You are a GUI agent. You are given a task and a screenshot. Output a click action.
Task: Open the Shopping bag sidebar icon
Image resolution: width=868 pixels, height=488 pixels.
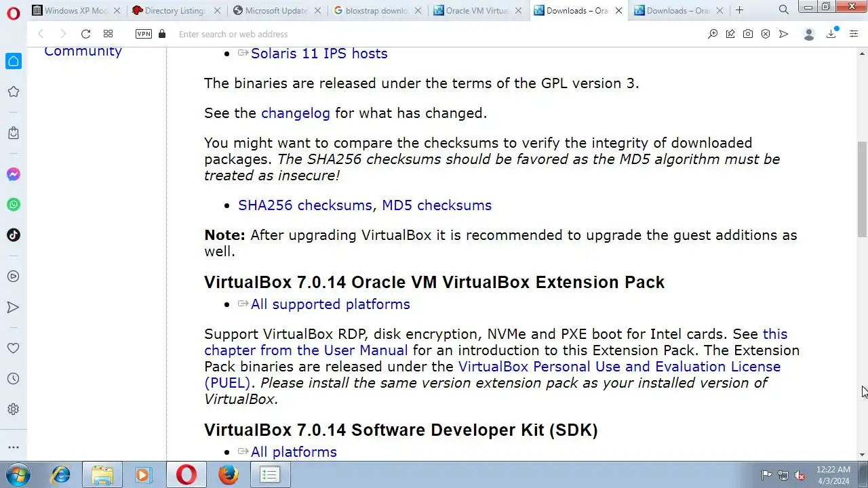click(14, 133)
